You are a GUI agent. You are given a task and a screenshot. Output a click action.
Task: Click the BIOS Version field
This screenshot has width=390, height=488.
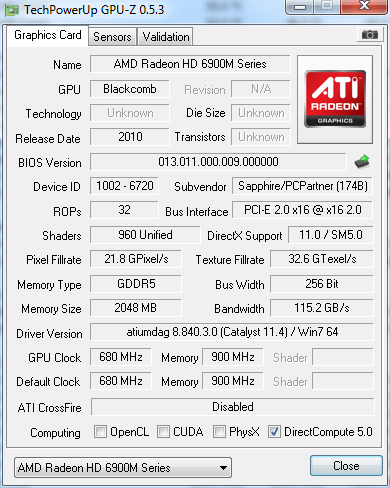[x=218, y=162]
